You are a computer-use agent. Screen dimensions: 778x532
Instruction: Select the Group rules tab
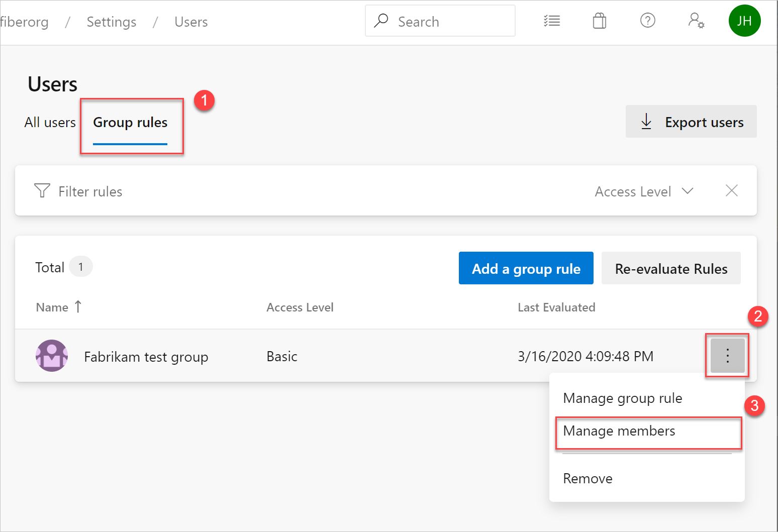tap(130, 124)
